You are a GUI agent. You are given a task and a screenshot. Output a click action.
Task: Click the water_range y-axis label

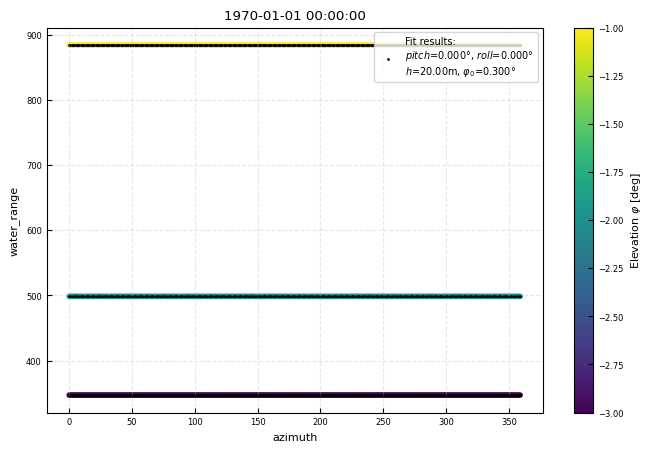click(x=14, y=221)
